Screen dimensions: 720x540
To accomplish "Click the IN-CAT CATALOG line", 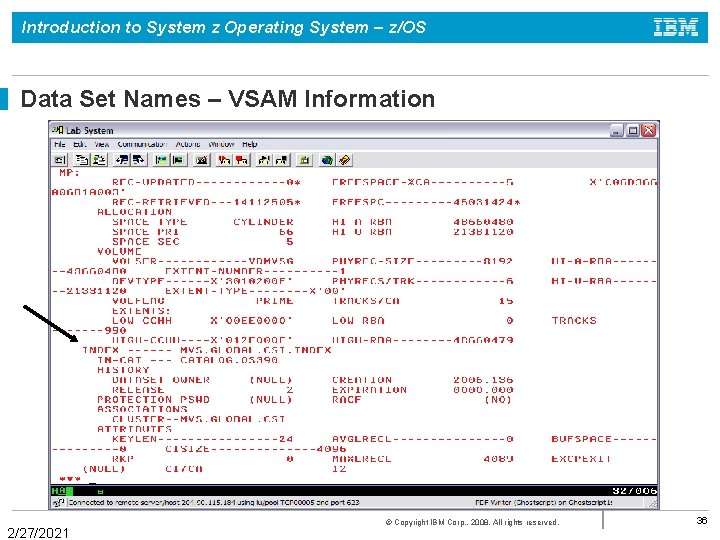I will 187,360.
